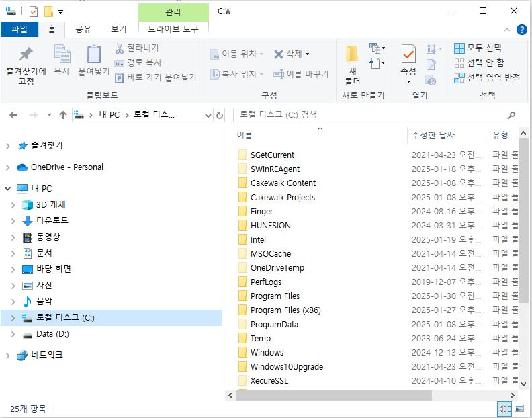Pin to Quick access (즐겨찾기에 고정)
Image resolution: width=532 pixels, height=418 pixels.
tap(26, 66)
